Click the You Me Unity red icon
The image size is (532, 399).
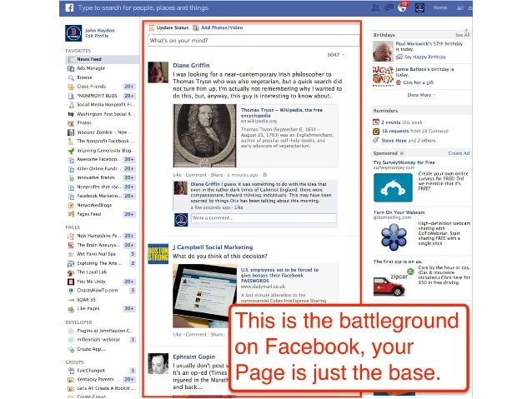pos(71,282)
